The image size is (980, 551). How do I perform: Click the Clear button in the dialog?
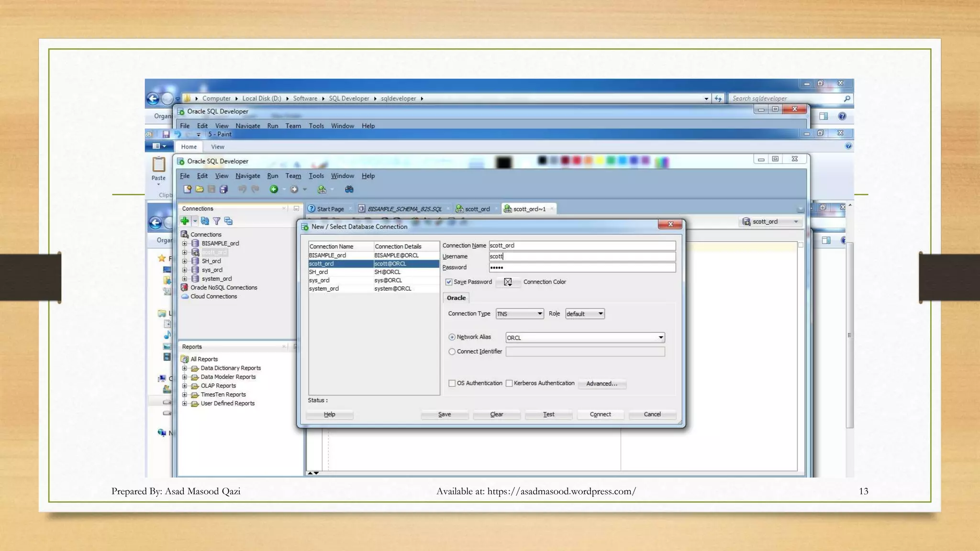497,414
